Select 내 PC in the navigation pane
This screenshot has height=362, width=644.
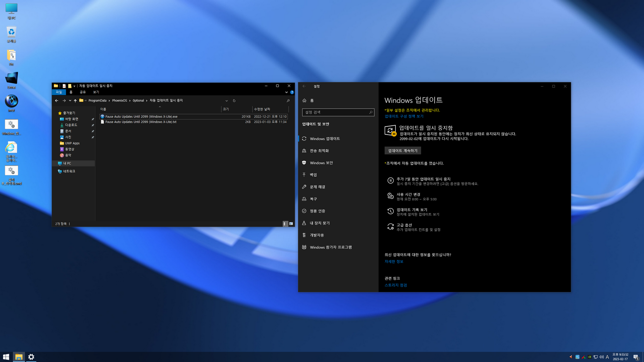point(74,163)
